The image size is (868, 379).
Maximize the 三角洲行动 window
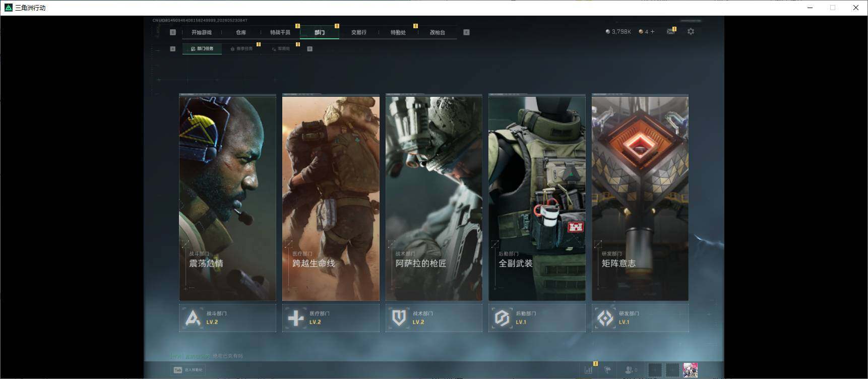833,8
